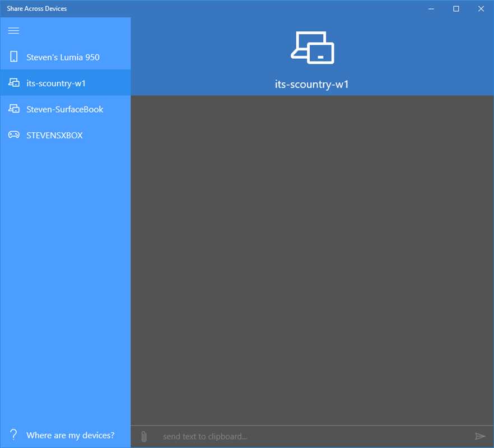Click the large device icon above its-scountry-w1
The height and width of the screenshot is (448, 494).
click(x=312, y=48)
